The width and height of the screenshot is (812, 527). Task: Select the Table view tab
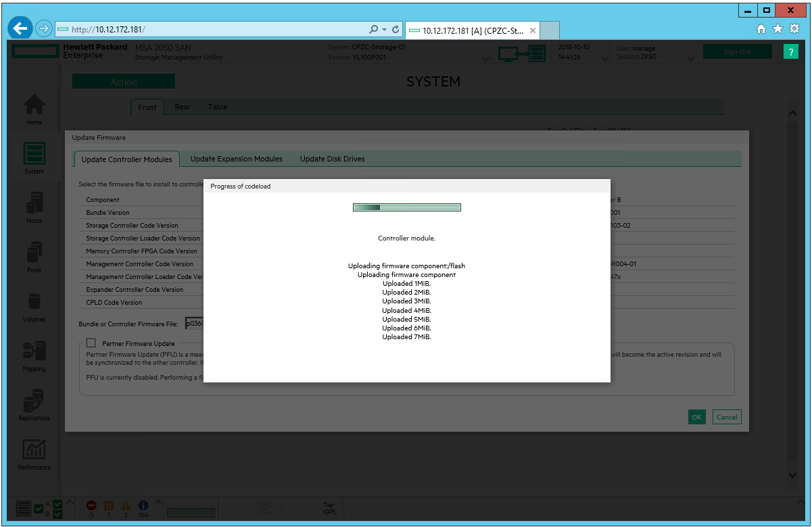pos(218,107)
